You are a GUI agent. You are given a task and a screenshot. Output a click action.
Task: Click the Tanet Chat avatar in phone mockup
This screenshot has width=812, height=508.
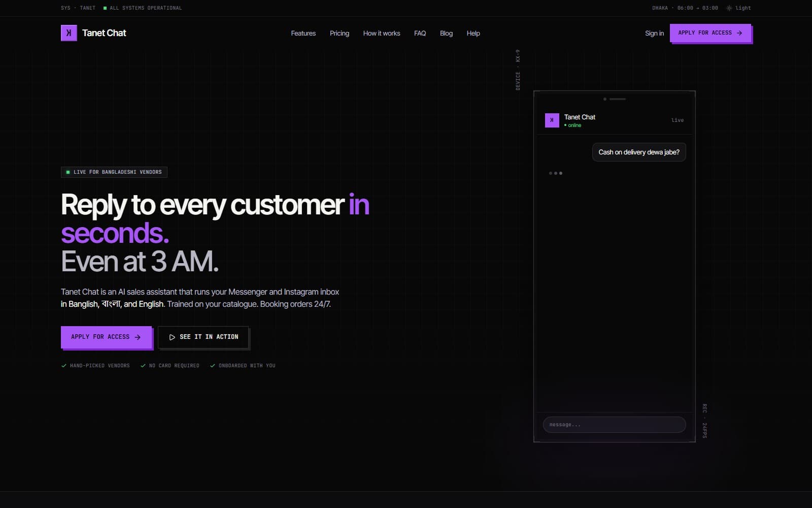click(552, 120)
